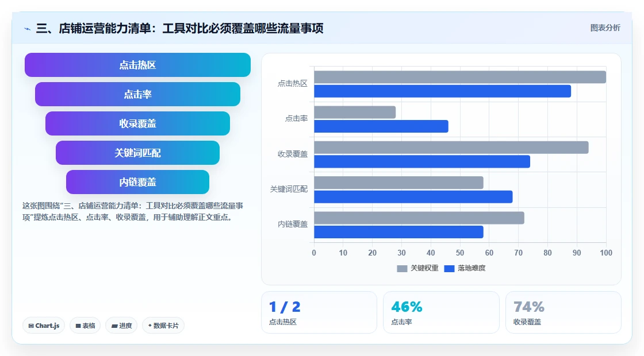Click the lightning icon beside the title
The width and height of the screenshot is (644, 356).
(x=28, y=29)
